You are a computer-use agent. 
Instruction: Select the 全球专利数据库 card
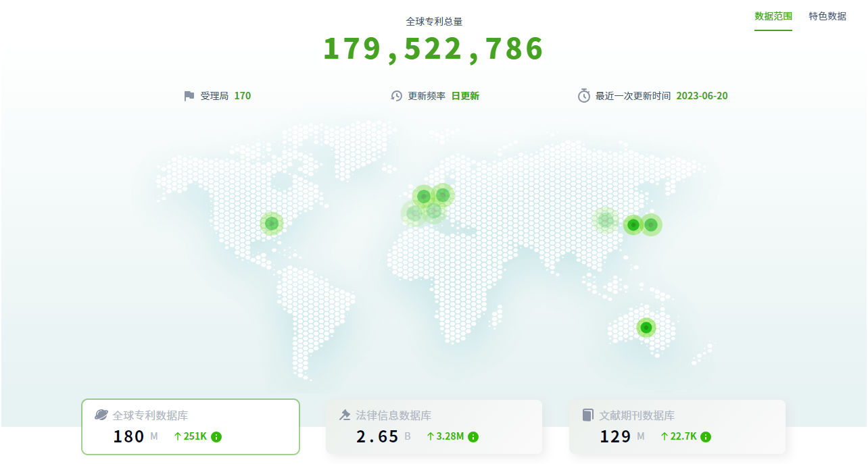191,426
